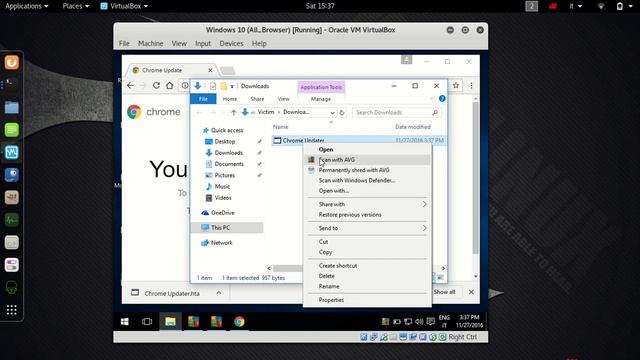This screenshot has width=640, height=360.
Task: Open Chrome Updater.hta download options arrow
Action: 219,293
